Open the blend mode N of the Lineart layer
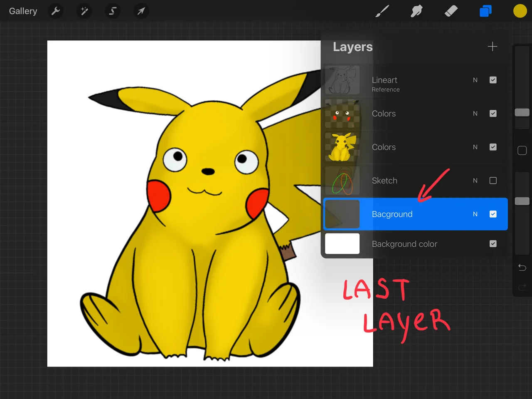 [475, 80]
